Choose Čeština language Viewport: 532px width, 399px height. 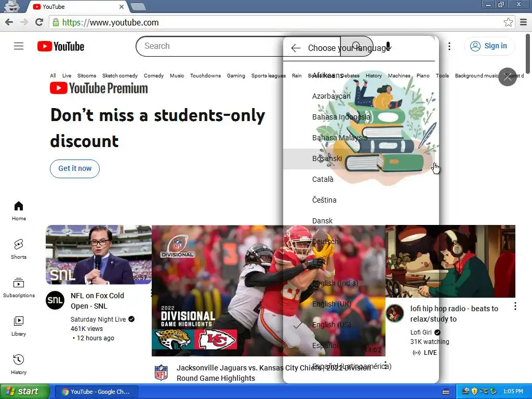359,200
